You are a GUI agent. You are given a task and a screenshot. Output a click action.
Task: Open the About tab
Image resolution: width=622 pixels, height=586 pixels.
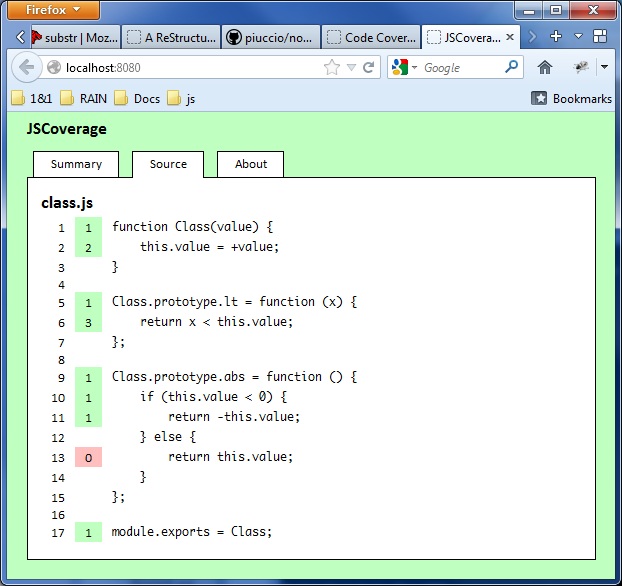[251, 164]
